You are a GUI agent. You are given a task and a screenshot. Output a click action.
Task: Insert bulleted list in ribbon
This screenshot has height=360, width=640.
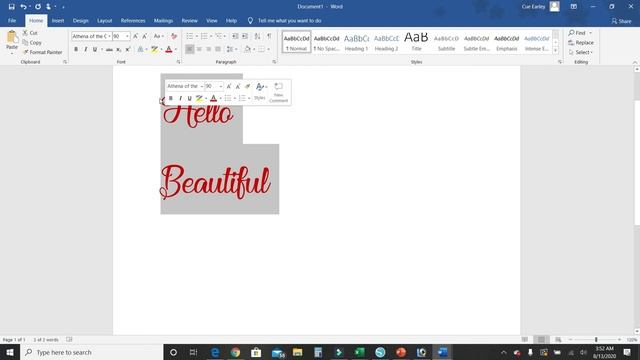[x=189, y=36]
